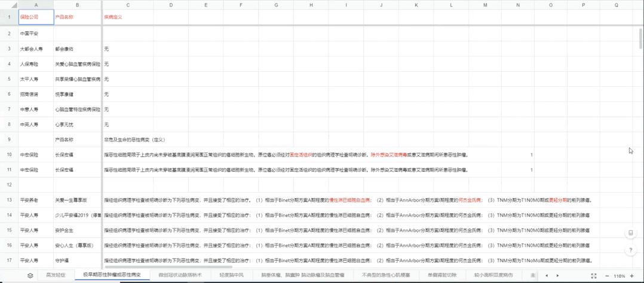Image resolution: width=644 pixels, height=283 pixels.
Task: Click the 安护金生 cell
Action: tap(78, 230)
